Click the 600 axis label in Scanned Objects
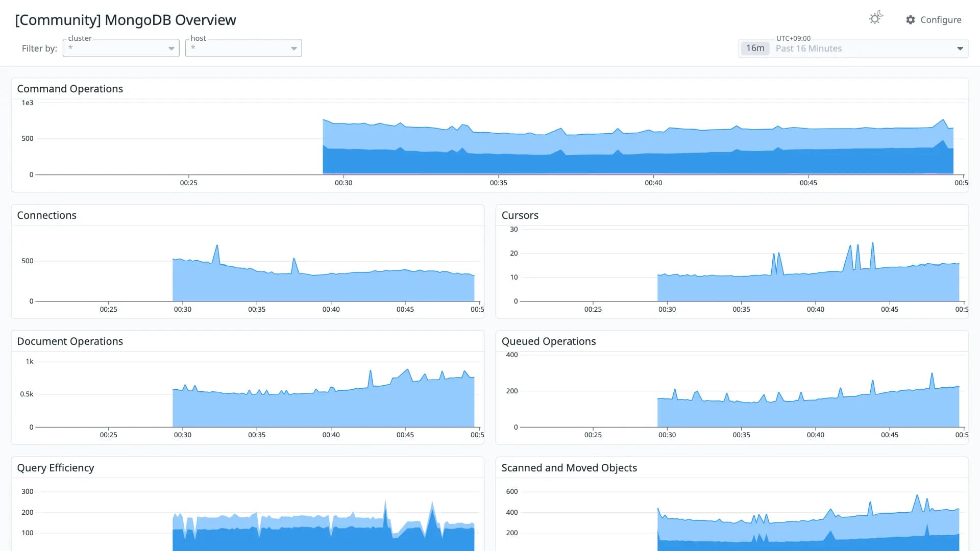 point(511,492)
